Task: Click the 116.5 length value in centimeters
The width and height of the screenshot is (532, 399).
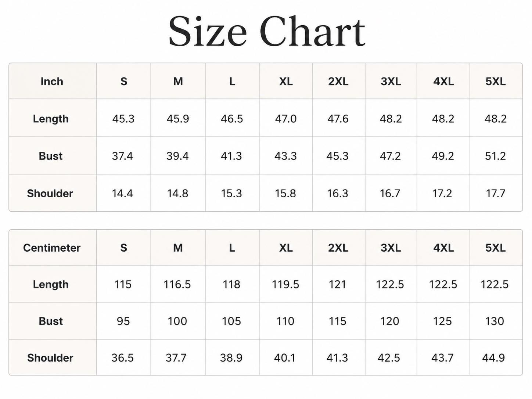Action: (x=177, y=284)
